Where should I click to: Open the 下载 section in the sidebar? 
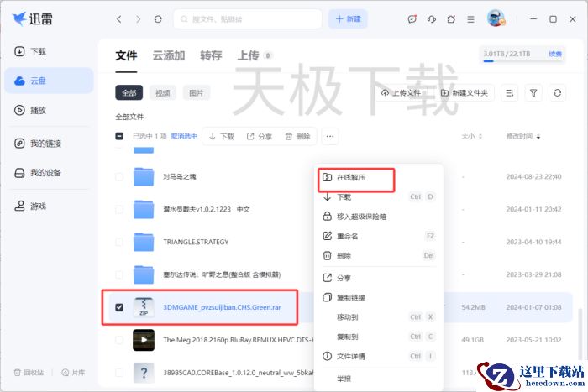pyautogui.click(x=30, y=51)
